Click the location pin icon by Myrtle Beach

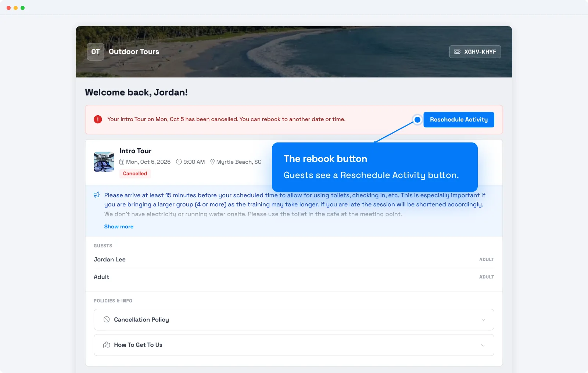pos(212,162)
